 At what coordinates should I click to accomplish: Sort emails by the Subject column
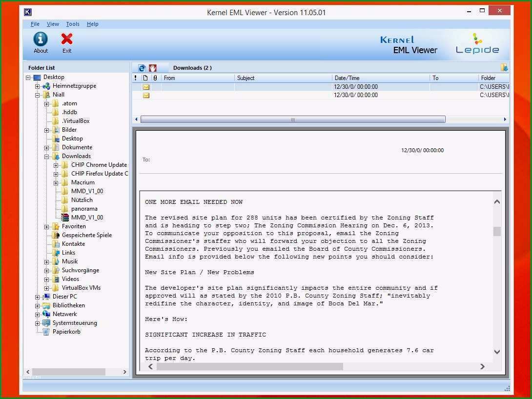click(283, 78)
